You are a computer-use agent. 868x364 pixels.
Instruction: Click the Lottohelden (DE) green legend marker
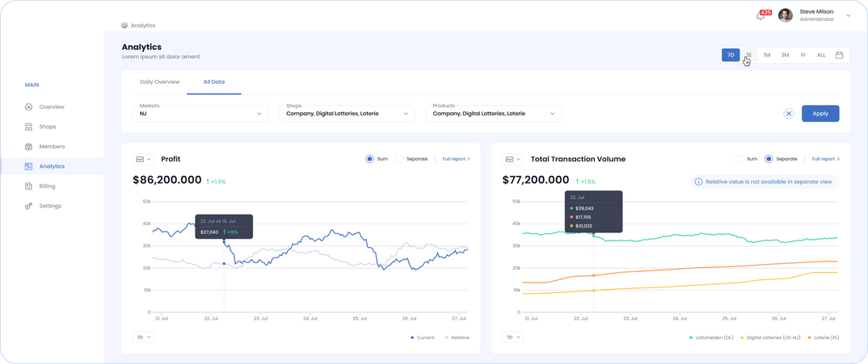tap(690, 337)
